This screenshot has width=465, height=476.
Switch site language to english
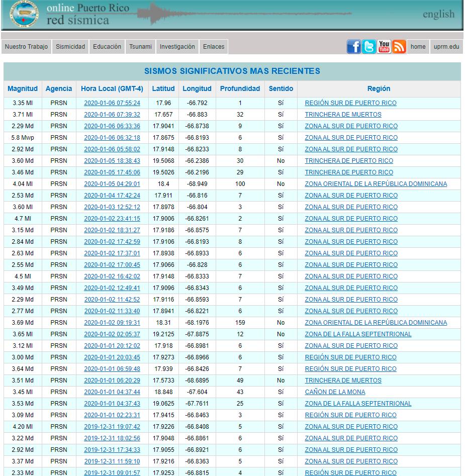coord(438,14)
